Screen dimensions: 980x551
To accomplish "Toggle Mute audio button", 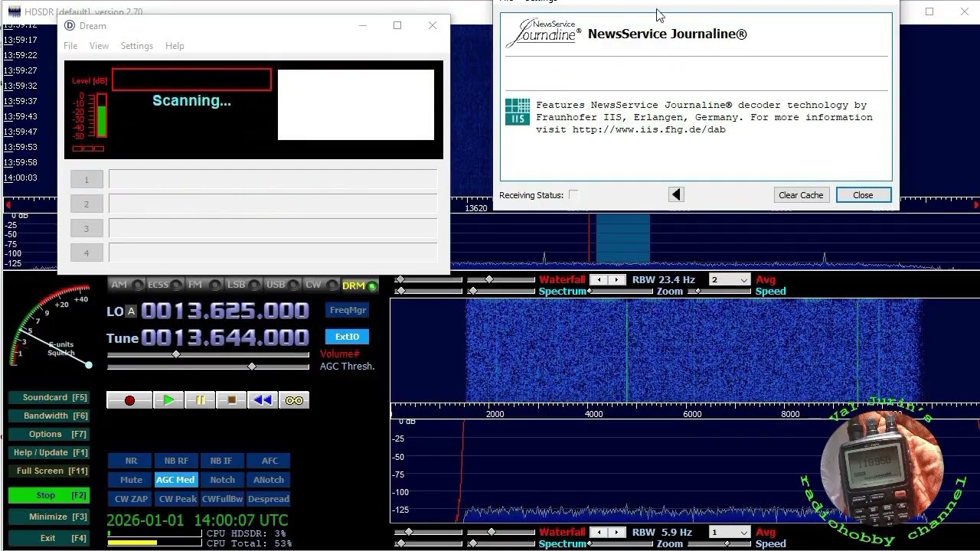I will click(131, 480).
